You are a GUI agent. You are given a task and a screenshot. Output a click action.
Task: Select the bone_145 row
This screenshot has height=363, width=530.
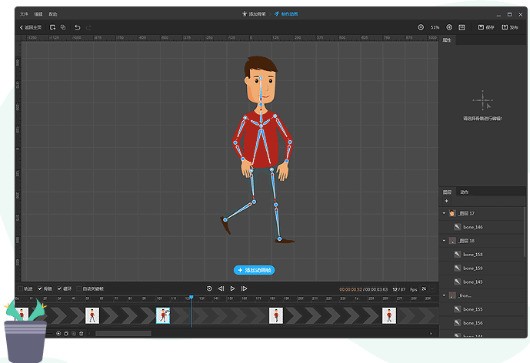[x=482, y=282]
